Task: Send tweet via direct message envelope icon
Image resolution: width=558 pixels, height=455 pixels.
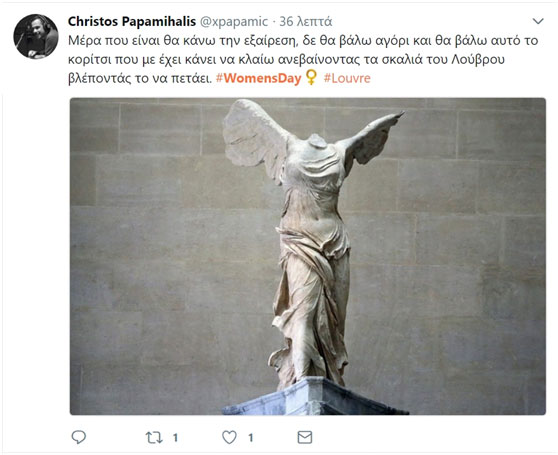Action: (305, 437)
